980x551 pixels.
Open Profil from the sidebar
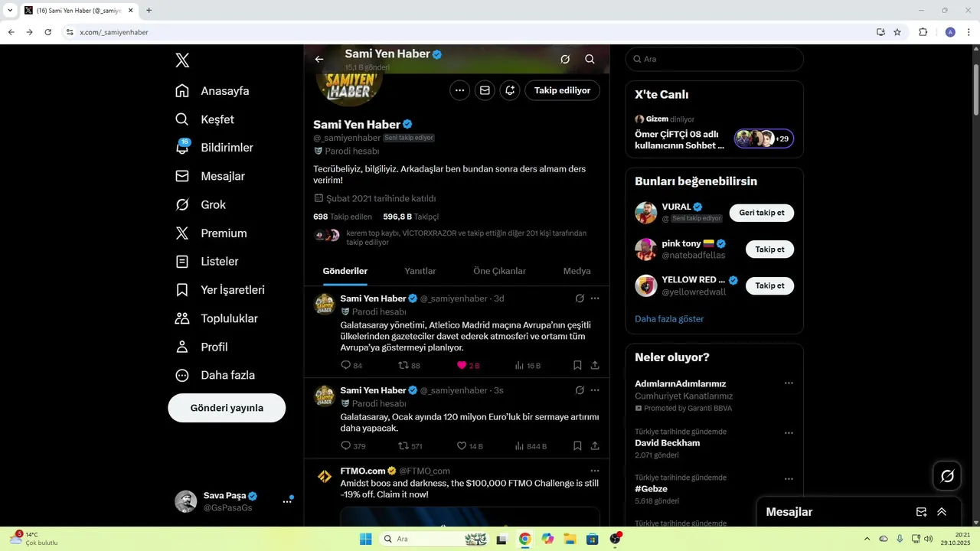pos(202,347)
